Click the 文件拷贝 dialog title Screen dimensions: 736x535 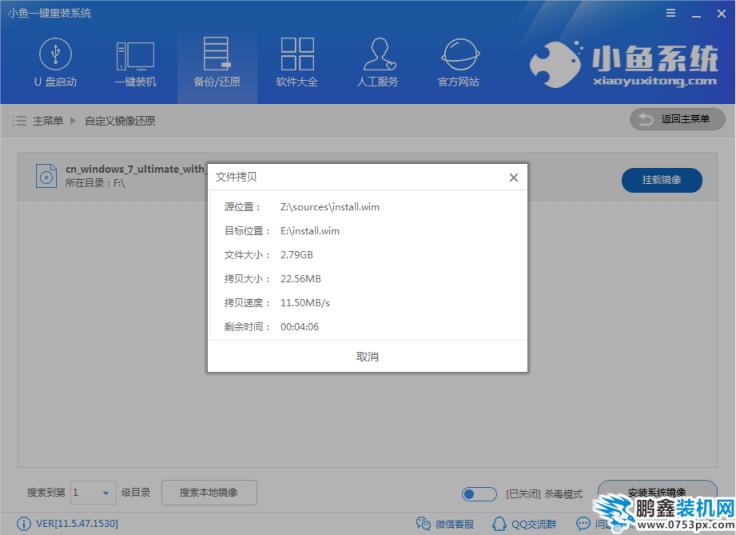[x=236, y=177]
